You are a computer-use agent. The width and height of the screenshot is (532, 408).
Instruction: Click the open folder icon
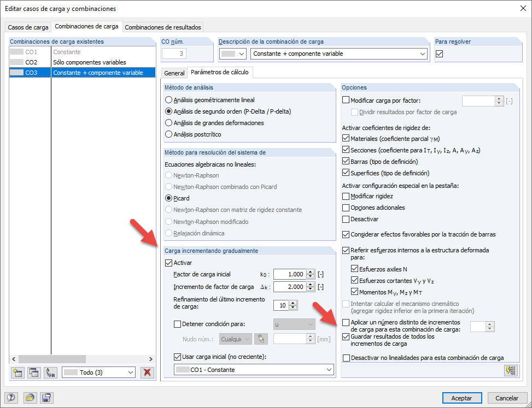[x=30, y=398]
